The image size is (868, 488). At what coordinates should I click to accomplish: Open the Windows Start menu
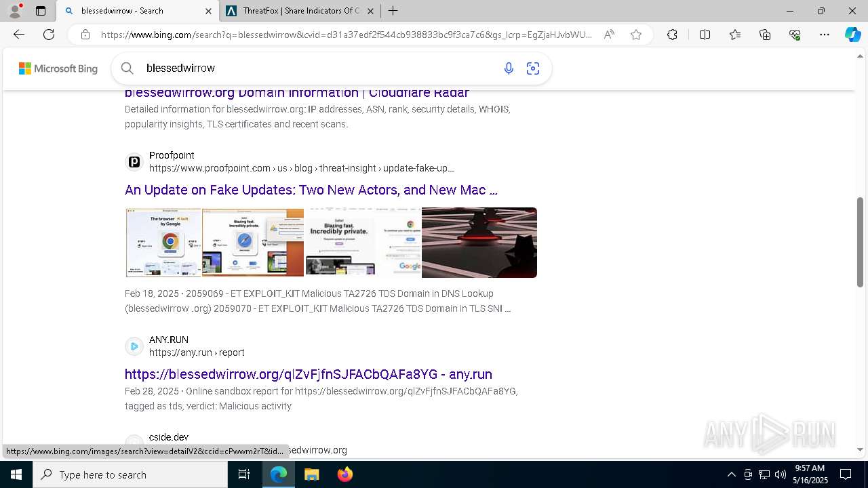pyautogui.click(x=16, y=474)
